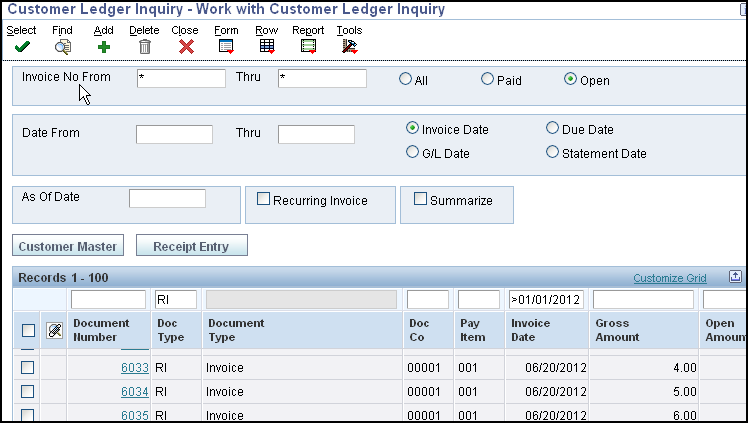Tick the checkbox for document 6033 row
Screen dimensions: 748x423
(28, 367)
